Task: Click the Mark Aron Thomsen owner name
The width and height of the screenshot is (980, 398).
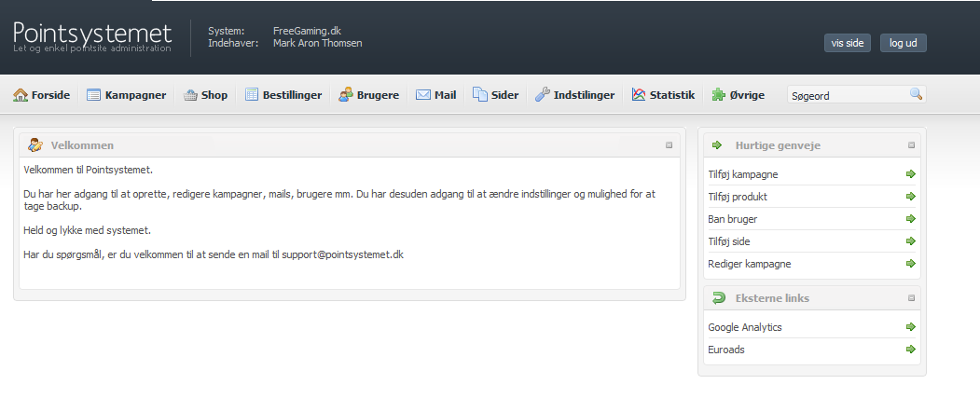Action: [x=318, y=43]
